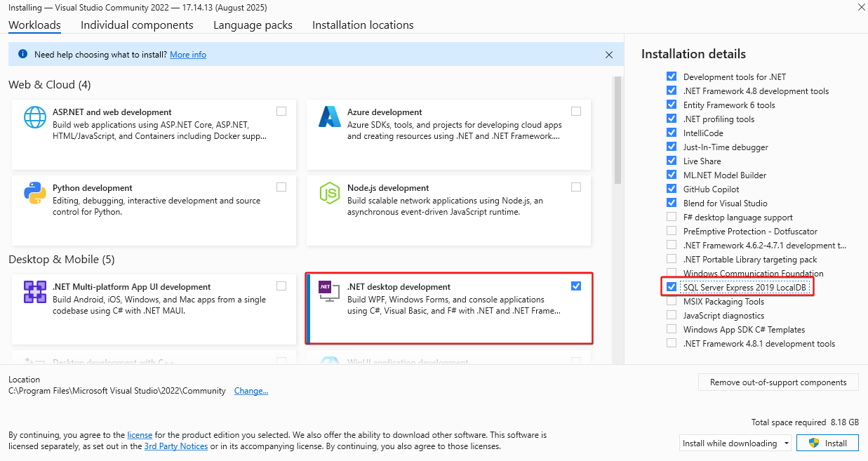
Task: Uncheck SQL Server Express 2019 LocalDB
Action: 671,286
